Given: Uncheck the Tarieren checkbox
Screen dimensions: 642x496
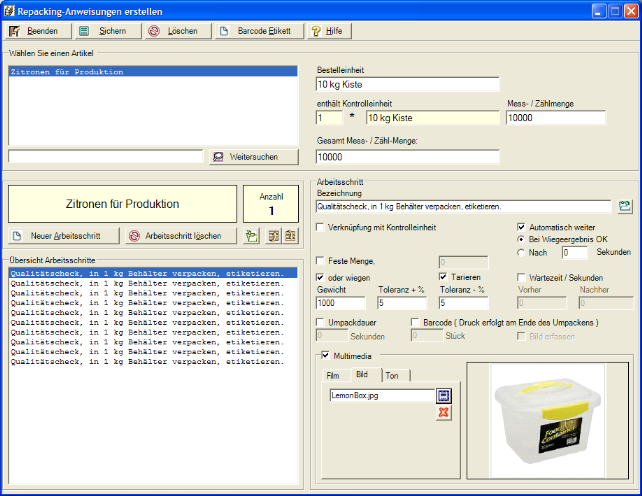Looking at the screenshot, I should click(x=444, y=276).
